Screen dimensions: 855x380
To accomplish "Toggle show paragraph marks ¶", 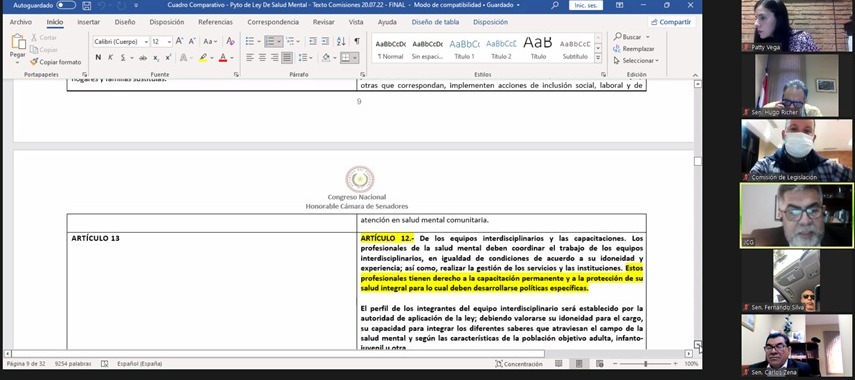I will 357,41.
